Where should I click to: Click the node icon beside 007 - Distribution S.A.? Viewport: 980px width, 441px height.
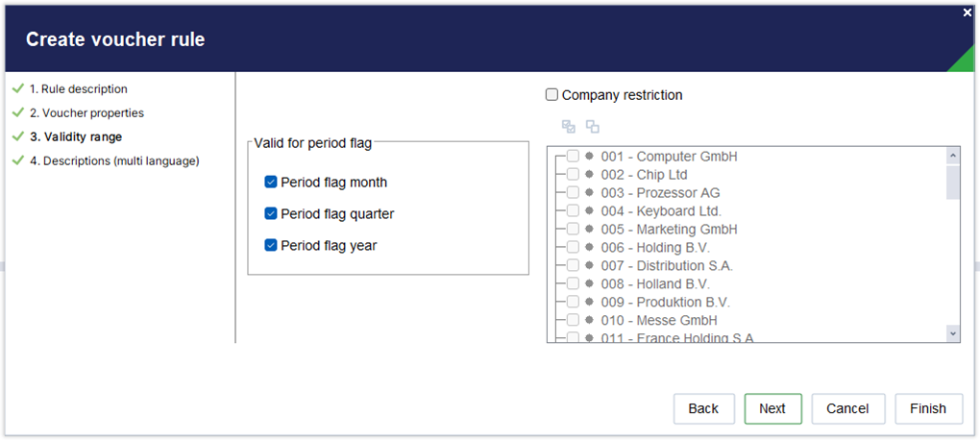tap(589, 265)
